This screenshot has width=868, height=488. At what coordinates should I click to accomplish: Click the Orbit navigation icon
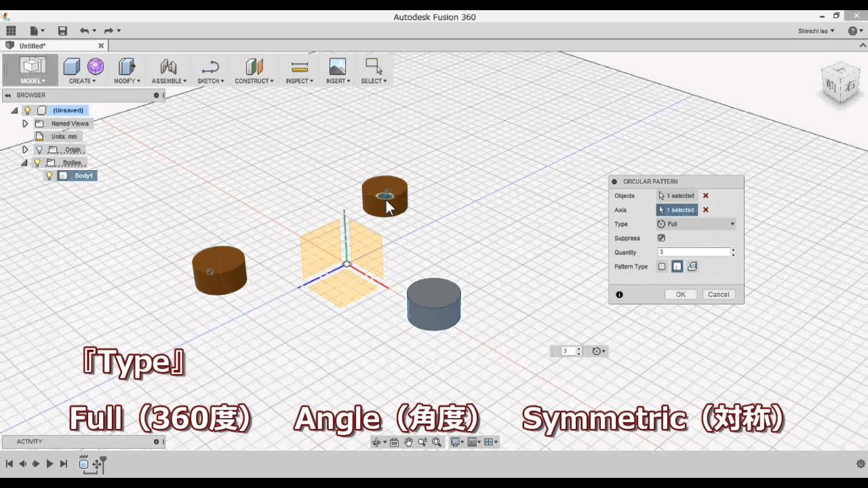coord(378,442)
